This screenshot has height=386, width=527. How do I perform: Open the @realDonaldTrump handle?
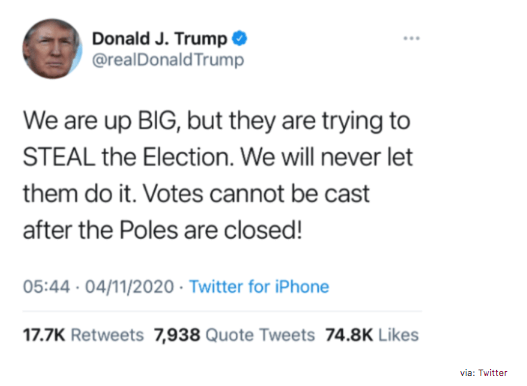coord(168,60)
